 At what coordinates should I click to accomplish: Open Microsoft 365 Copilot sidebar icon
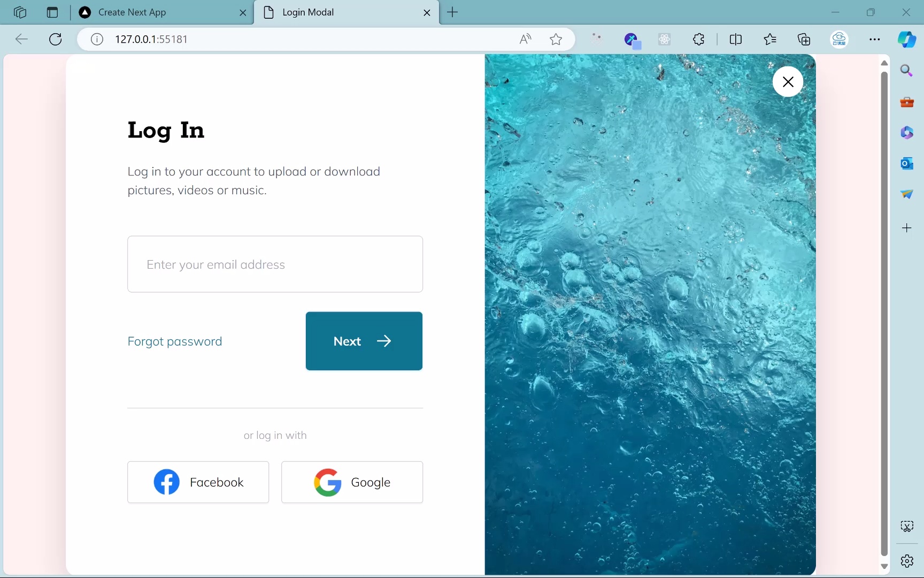click(907, 132)
